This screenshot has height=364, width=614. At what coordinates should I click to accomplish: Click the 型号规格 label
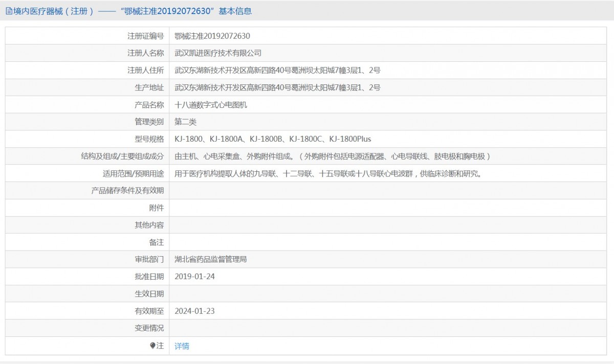tap(149, 139)
